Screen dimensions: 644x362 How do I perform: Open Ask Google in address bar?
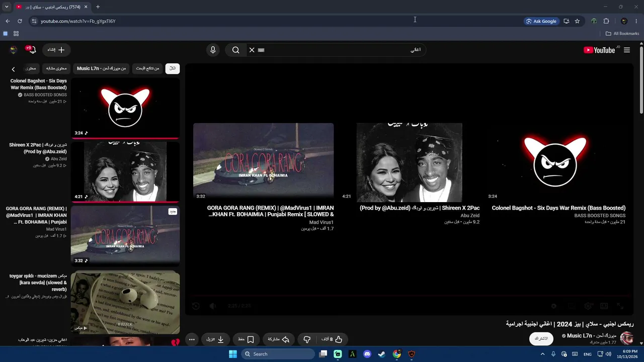pyautogui.click(x=541, y=21)
